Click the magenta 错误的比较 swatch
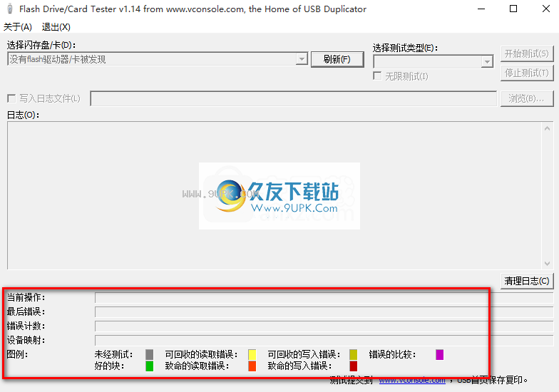Screen dimensions: 559x392 (x=439, y=355)
